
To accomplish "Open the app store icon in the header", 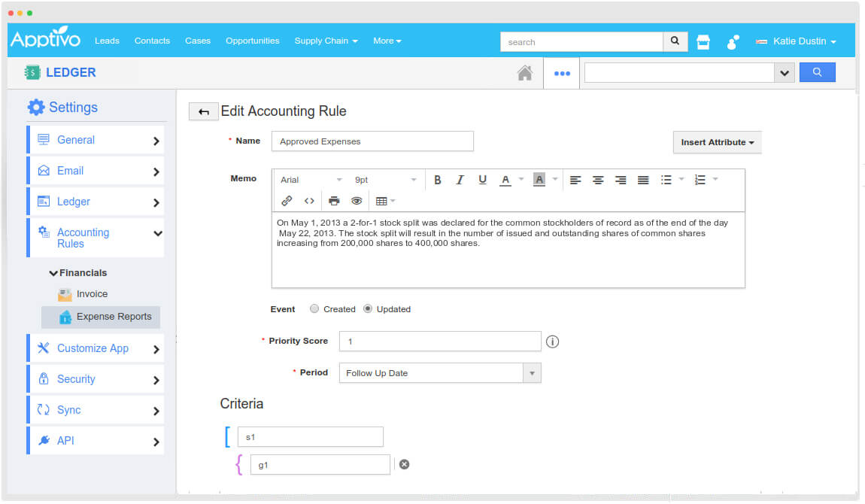I will pyautogui.click(x=703, y=41).
